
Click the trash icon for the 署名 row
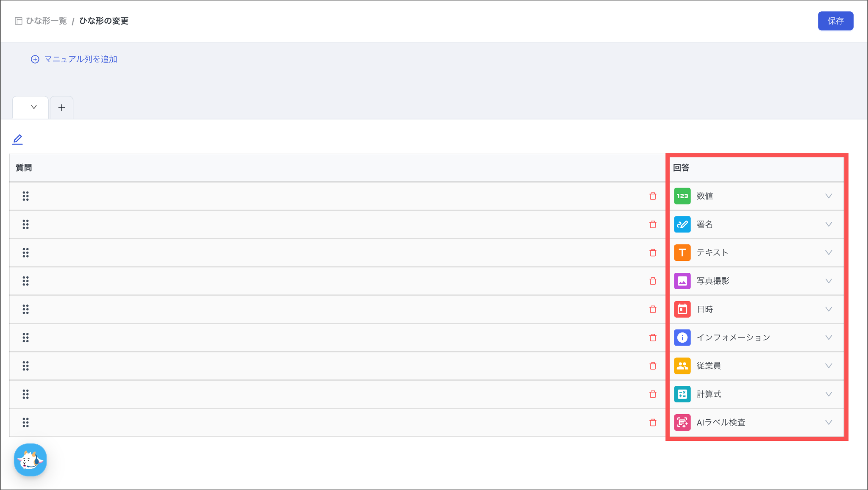coord(653,224)
